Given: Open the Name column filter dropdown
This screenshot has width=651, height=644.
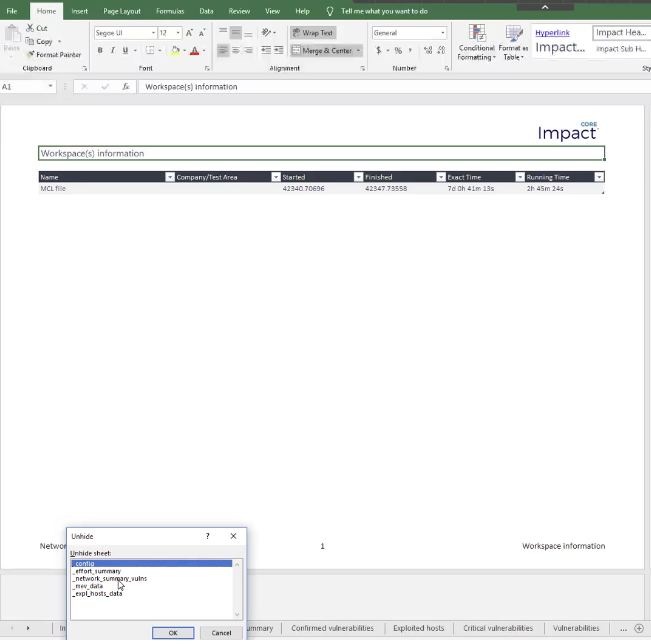Looking at the screenshot, I should [x=169, y=177].
